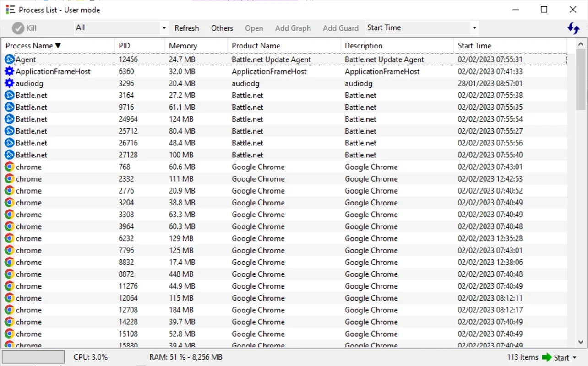Click the 124 MB memory cell
Screen dimensions: 588x366
pyautogui.click(x=181, y=119)
